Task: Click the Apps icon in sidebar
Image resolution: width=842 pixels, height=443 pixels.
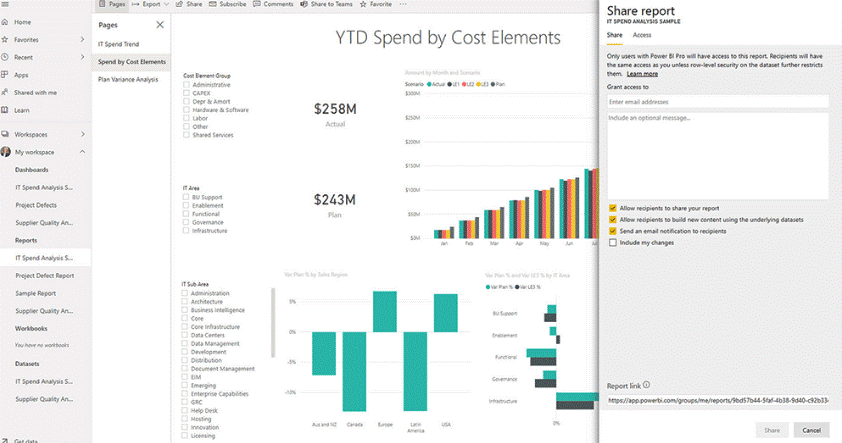Action: tap(5, 75)
